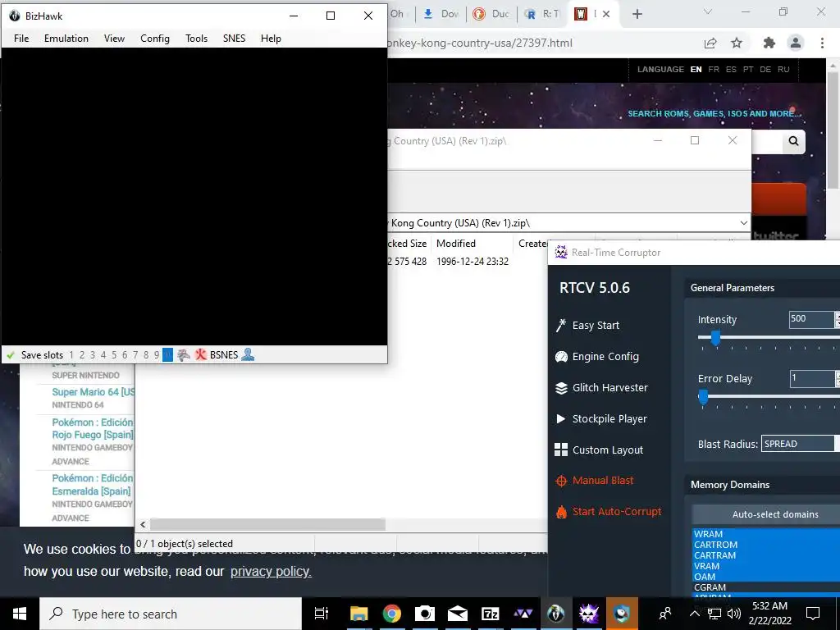Click the 7-Zip horizontal scrollbar

[268, 524]
